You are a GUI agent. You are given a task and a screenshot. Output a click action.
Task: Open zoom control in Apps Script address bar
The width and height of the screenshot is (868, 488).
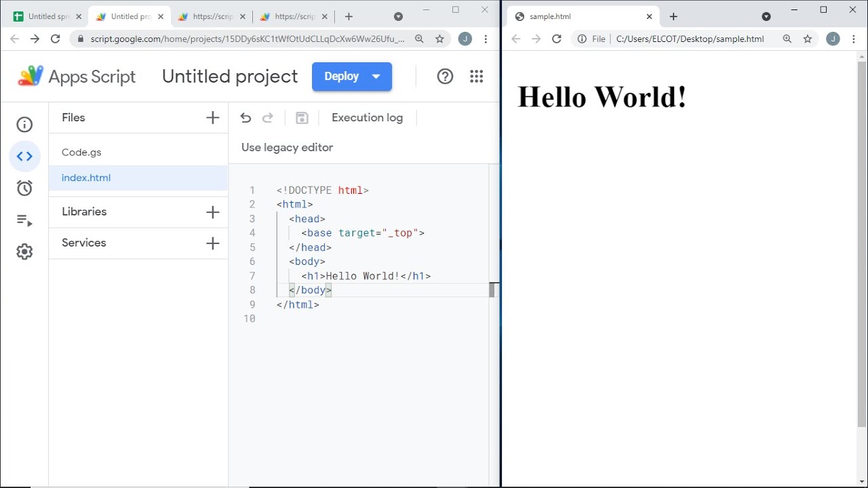click(x=419, y=39)
